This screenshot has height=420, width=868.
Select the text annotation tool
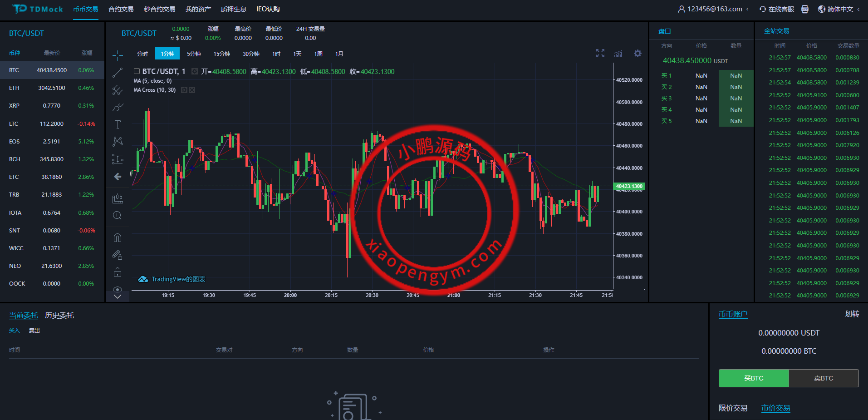pos(118,124)
